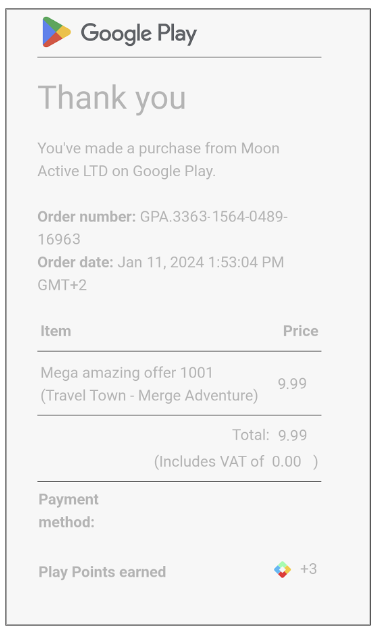The width and height of the screenshot is (381, 631).
Task: Click the 9.99 item price
Action: tap(292, 384)
